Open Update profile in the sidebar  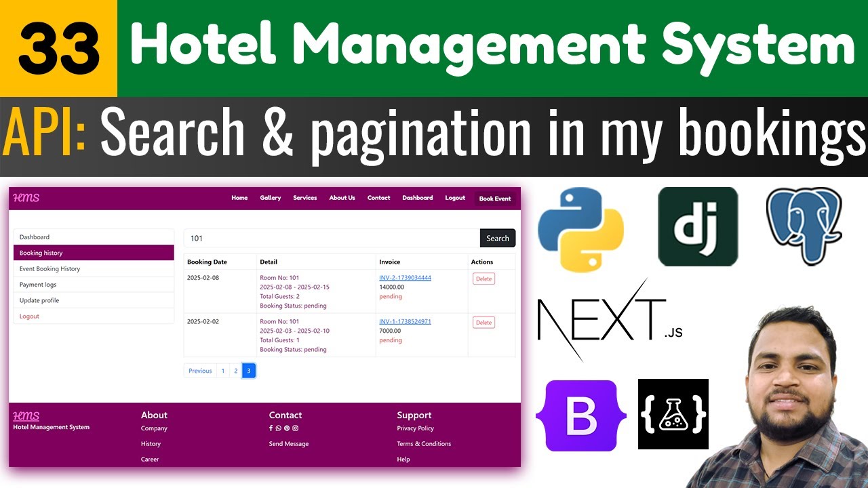[94, 300]
